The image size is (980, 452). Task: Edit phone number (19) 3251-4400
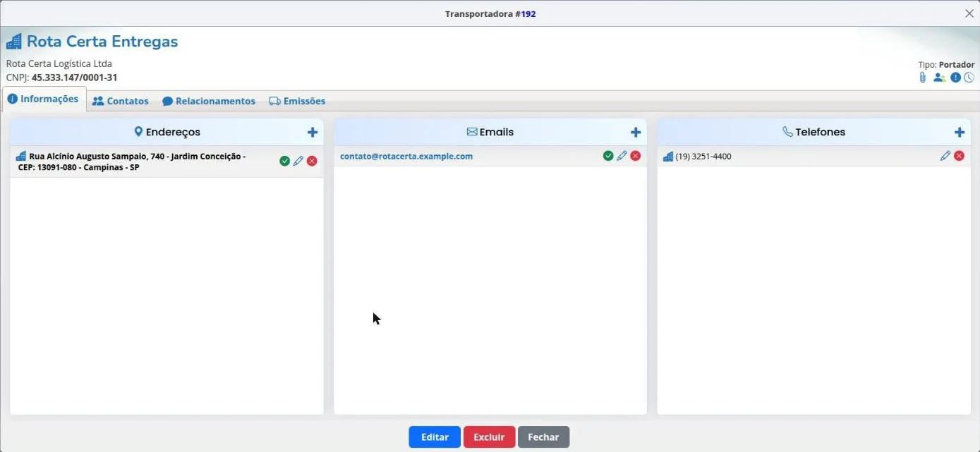[945, 156]
